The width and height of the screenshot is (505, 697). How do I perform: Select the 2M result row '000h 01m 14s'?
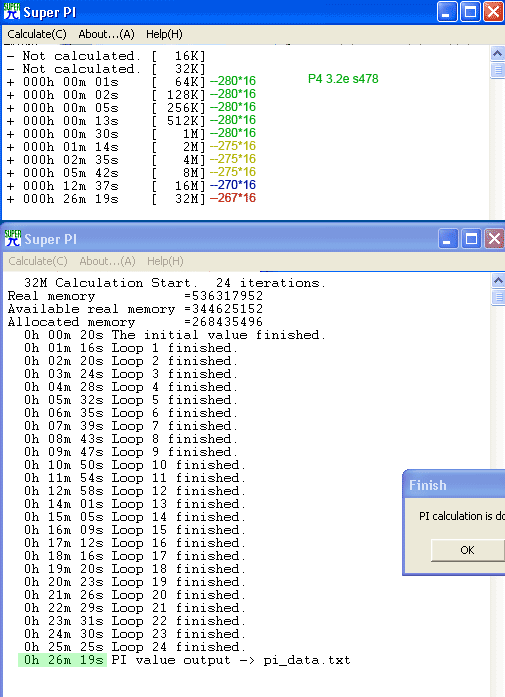point(106,147)
